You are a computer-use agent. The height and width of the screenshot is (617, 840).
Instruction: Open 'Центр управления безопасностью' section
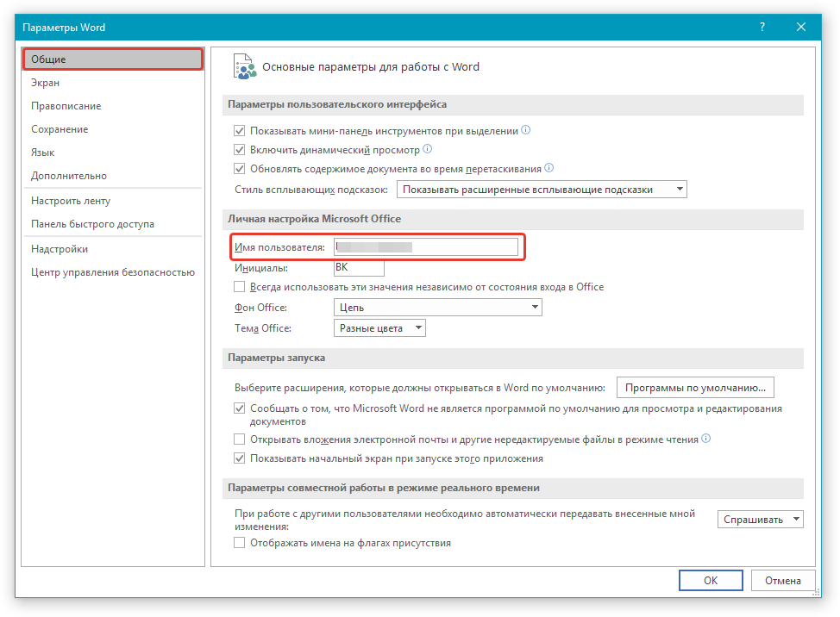(113, 272)
